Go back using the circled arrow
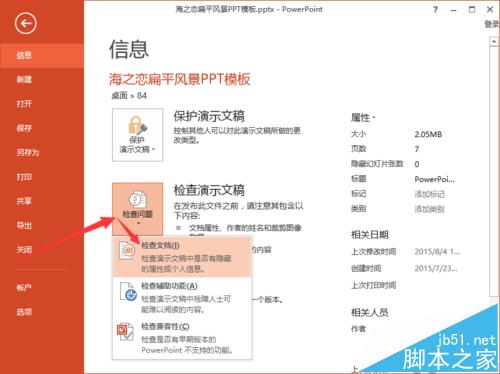The image size is (500, 374). pyautogui.click(x=26, y=23)
